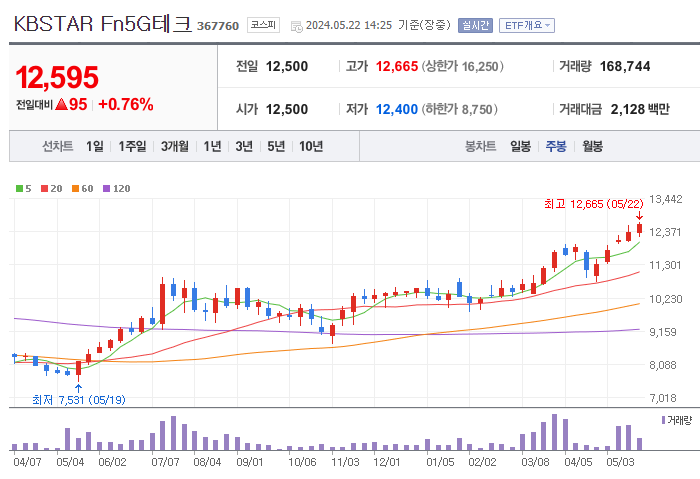700x479 pixels.
Task: Click the orange 60 moving average swatch
Action: 75,188
